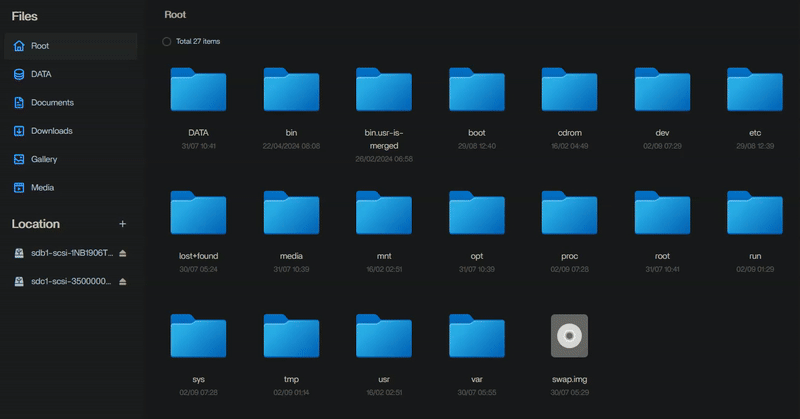Select the swap.img disk image file

(569, 336)
